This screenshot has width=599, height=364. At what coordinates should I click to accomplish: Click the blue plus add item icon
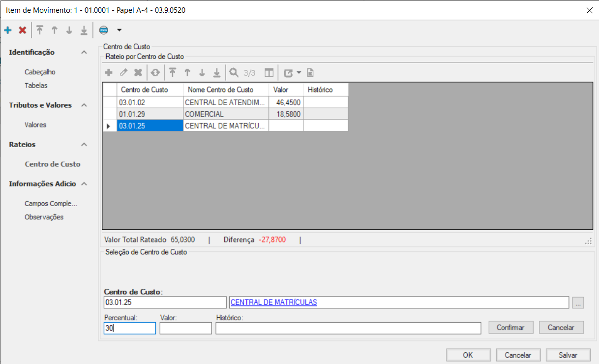[8, 30]
